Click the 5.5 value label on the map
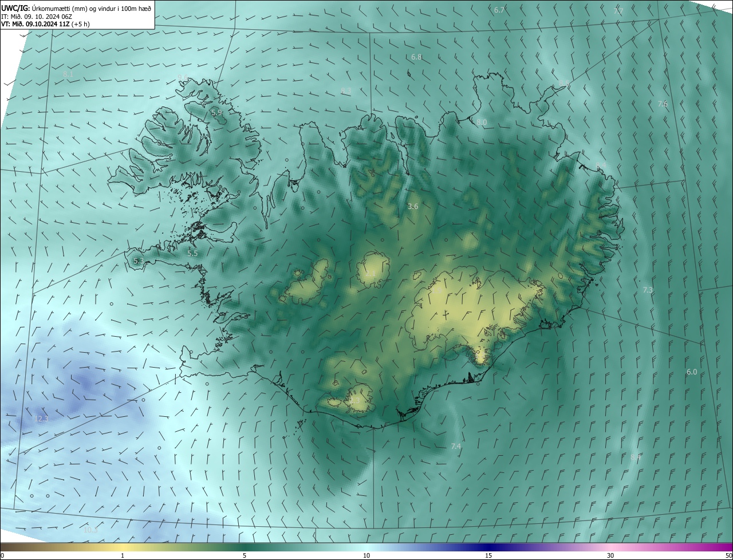Viewport: 733px width, 560px height. 192,253
